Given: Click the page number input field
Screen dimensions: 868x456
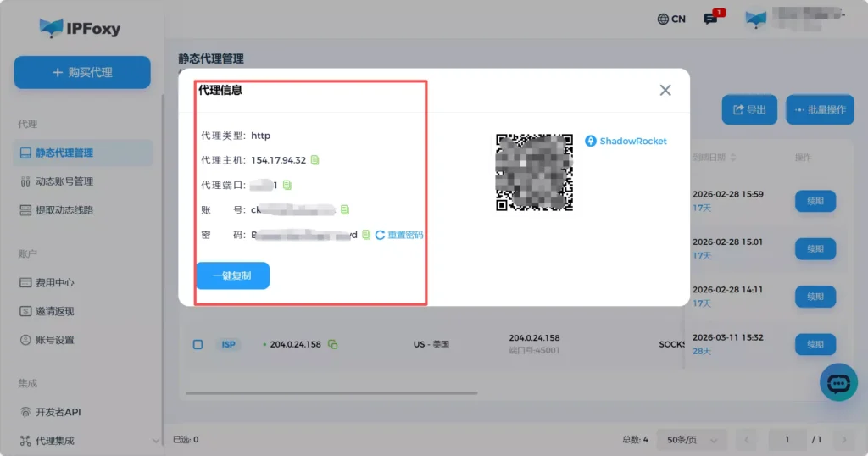Looking at the screenshot, I should [787, 440].
